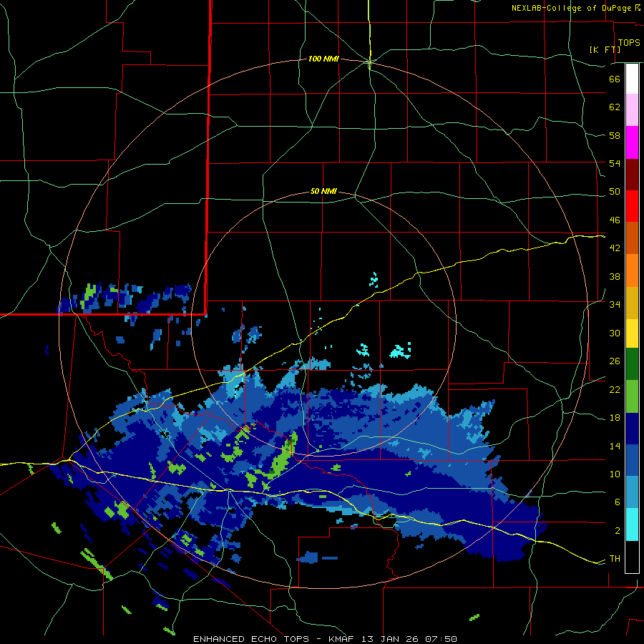Click the legend value 2
This screenshot has height=644, width=644.
click(x=618, y=530)
